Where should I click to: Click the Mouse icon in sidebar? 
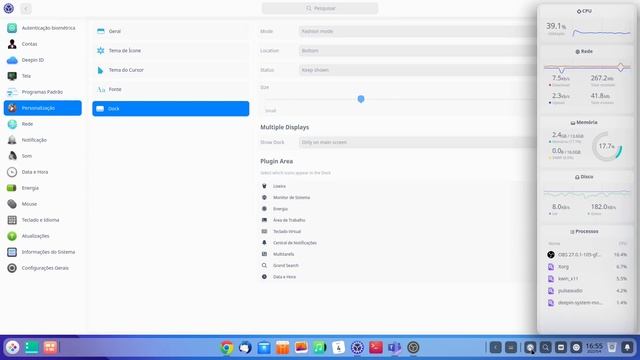12,204
